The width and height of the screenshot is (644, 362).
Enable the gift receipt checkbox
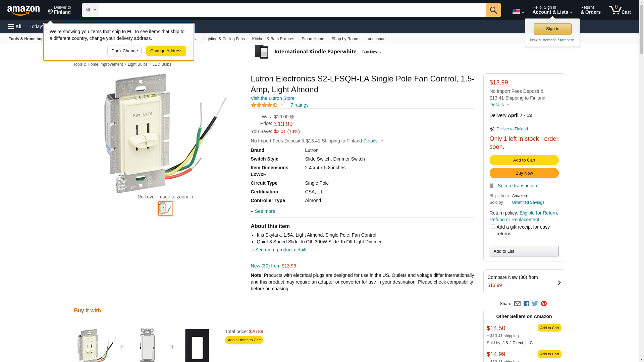(493, 227)
